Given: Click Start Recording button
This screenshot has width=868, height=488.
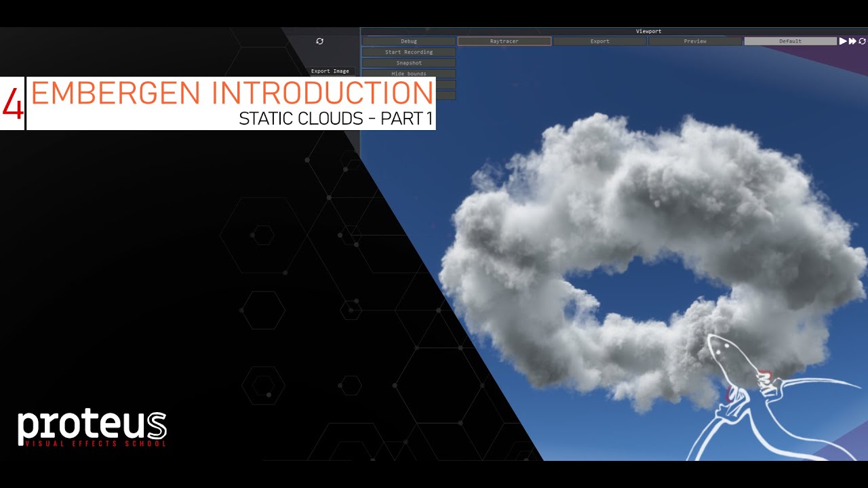Looking at the screenshot, I should (409, 52).
